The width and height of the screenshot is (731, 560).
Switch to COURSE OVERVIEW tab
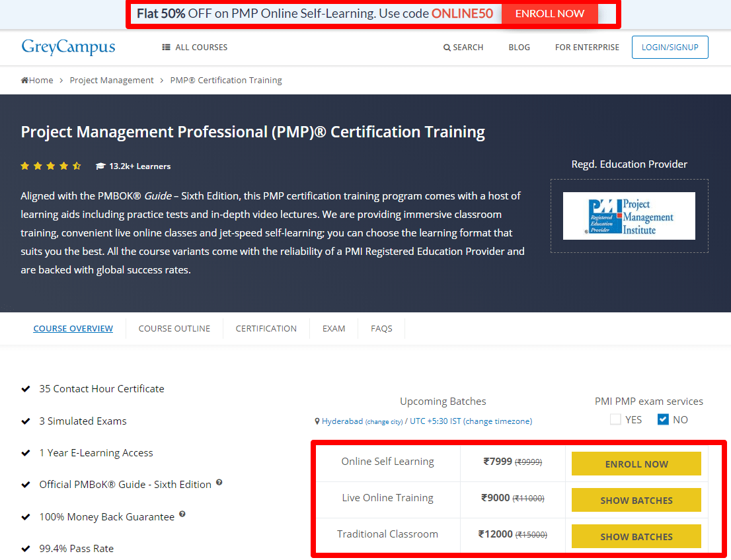pos(73,328)
